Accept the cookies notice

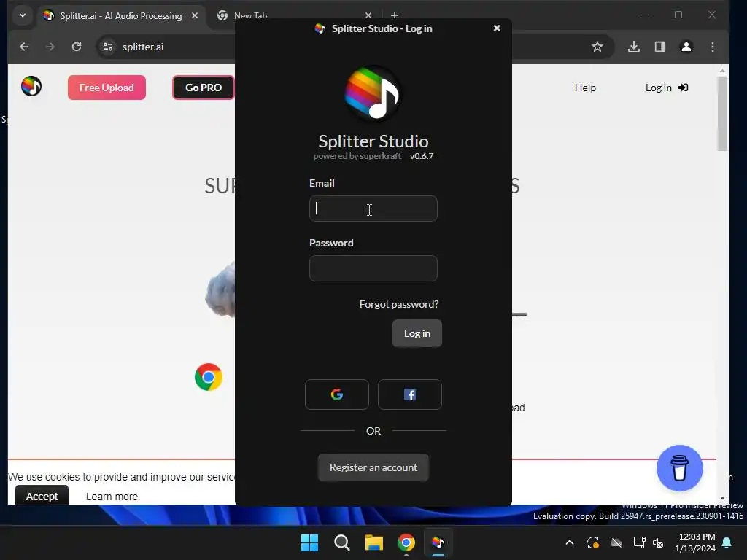pyautogui.click(x=42, y=496)
